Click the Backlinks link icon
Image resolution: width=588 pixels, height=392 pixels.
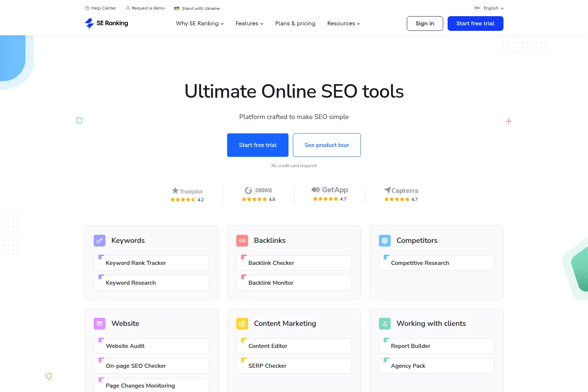click(x=242, y=241)
